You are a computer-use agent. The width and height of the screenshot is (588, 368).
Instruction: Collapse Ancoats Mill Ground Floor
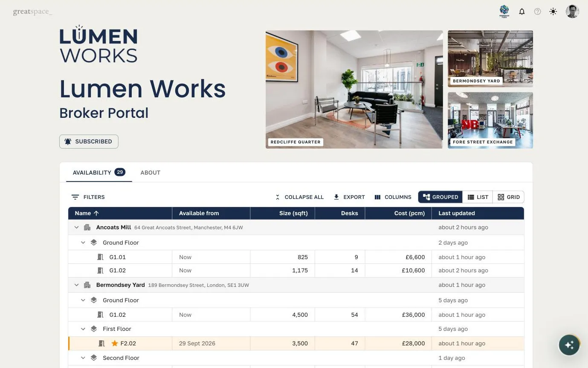[83, 242]
